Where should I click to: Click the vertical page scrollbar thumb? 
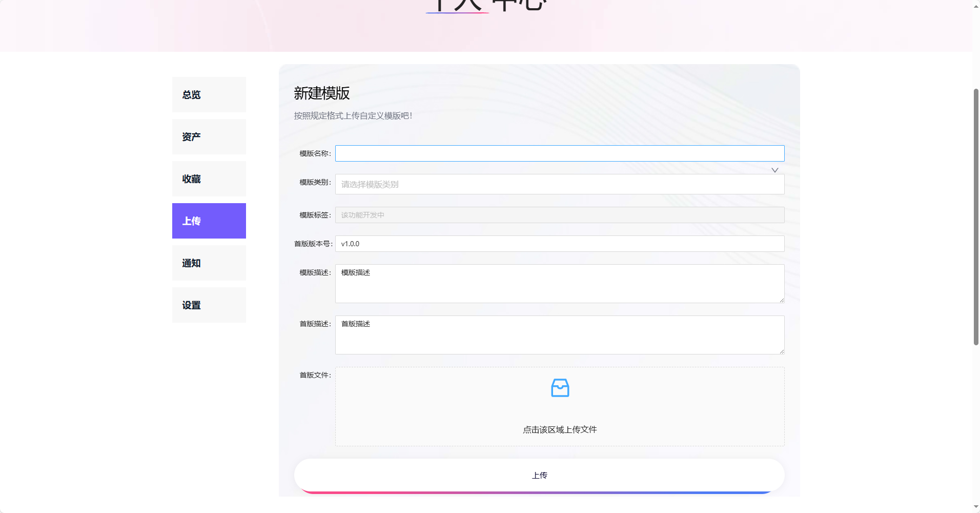(x=976, y=215)
